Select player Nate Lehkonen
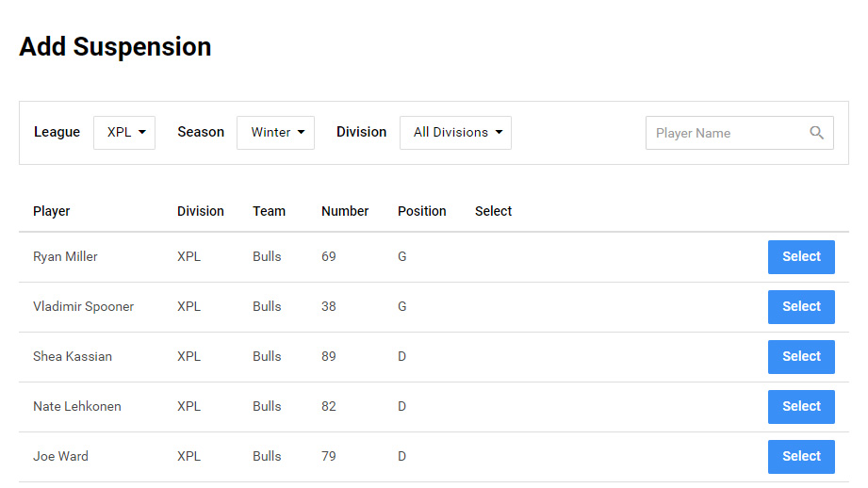Viewport: 868px width, 488px height. (x=801, y=407)
